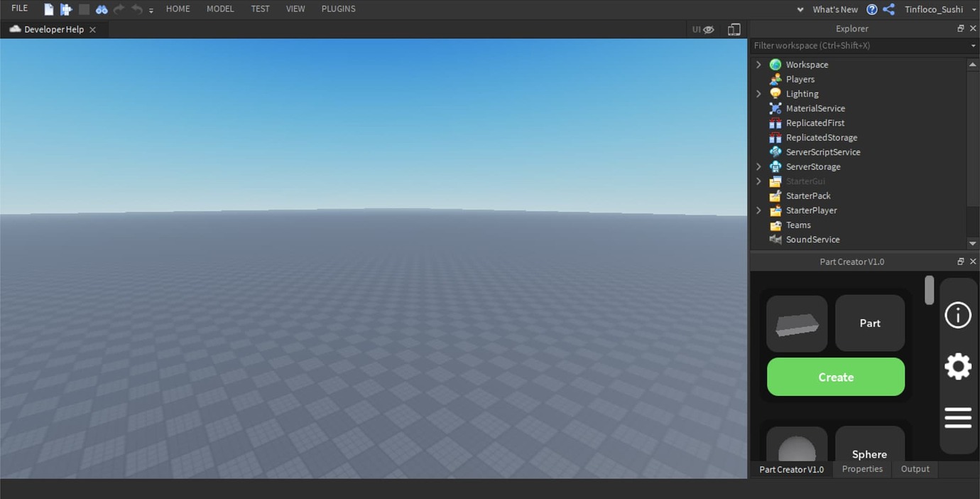This screenshot has width=980, height=499.
Task: Switch to the Output bottom tab
Action: click(x=915, y=469)
